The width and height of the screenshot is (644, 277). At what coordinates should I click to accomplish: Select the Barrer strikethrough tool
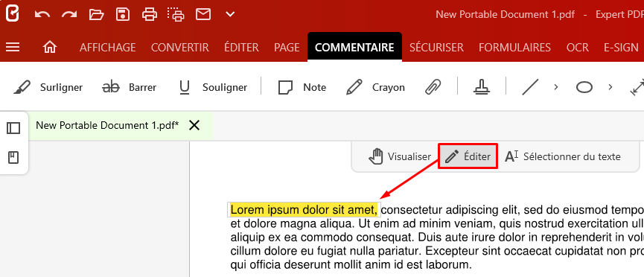pyautogui.click(x=129, y=88)
